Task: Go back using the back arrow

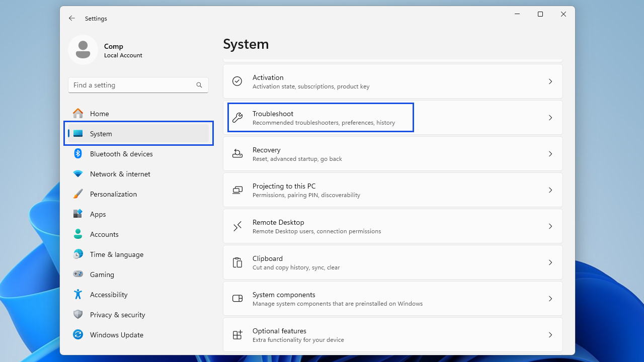Action: [x=72, y=18]
